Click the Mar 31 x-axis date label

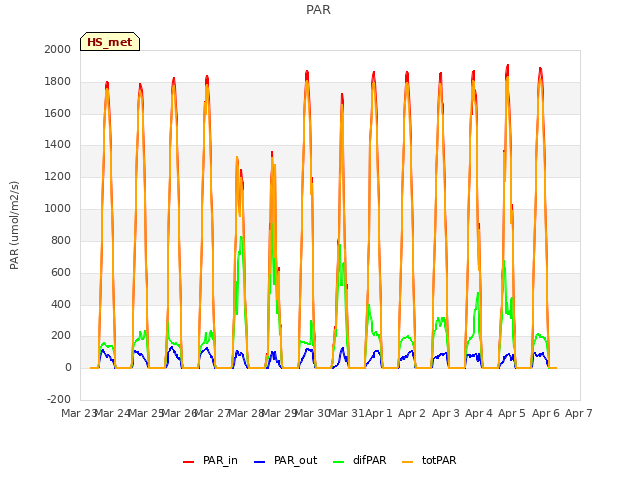pos(346,413)
